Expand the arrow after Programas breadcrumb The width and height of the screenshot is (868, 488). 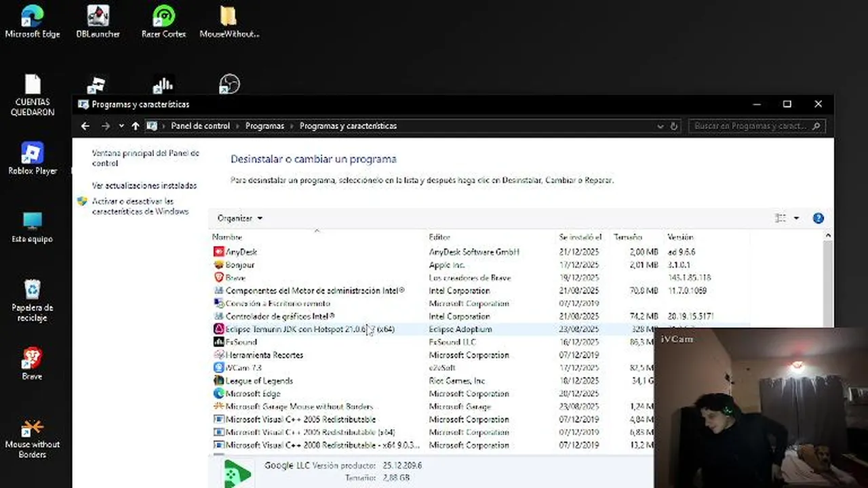click(x=292, y=126)
